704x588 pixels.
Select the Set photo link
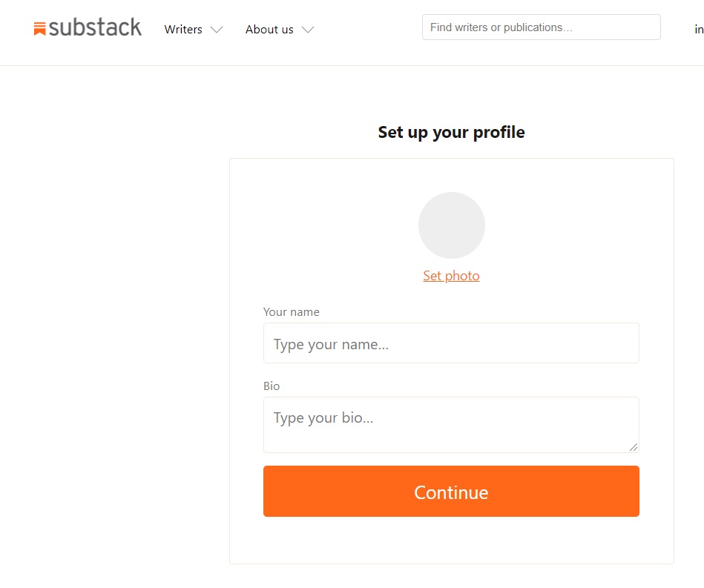(x=451, y=276)
